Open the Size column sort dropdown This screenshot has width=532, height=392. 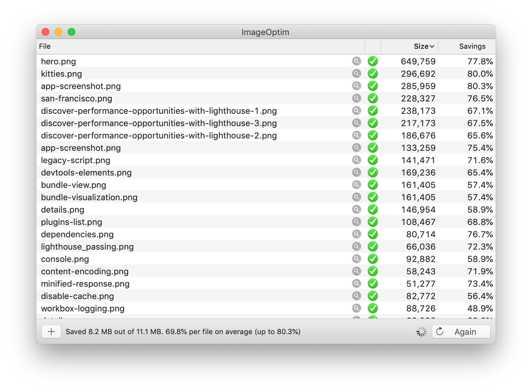coord(423,46)
